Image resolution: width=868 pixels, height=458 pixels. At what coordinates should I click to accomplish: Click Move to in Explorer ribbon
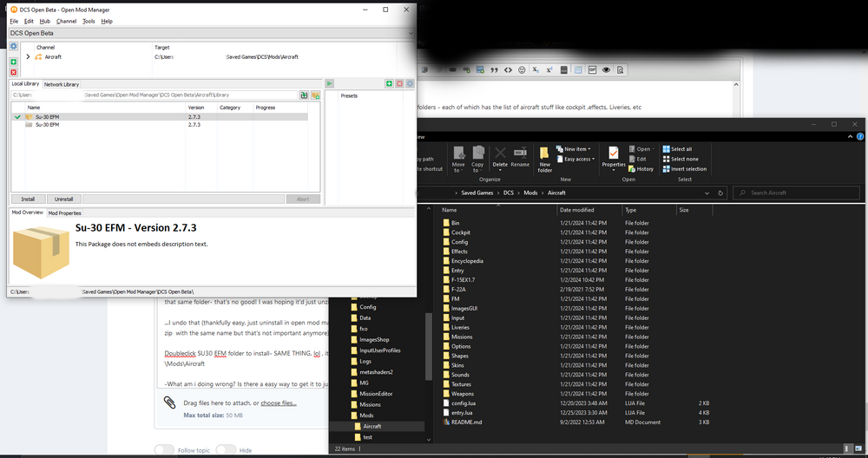[458, 160]
